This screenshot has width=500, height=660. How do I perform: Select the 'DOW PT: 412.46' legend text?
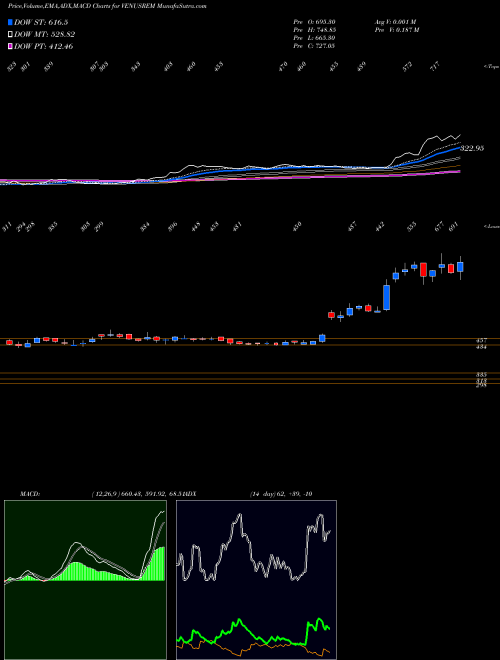(43, 46)
